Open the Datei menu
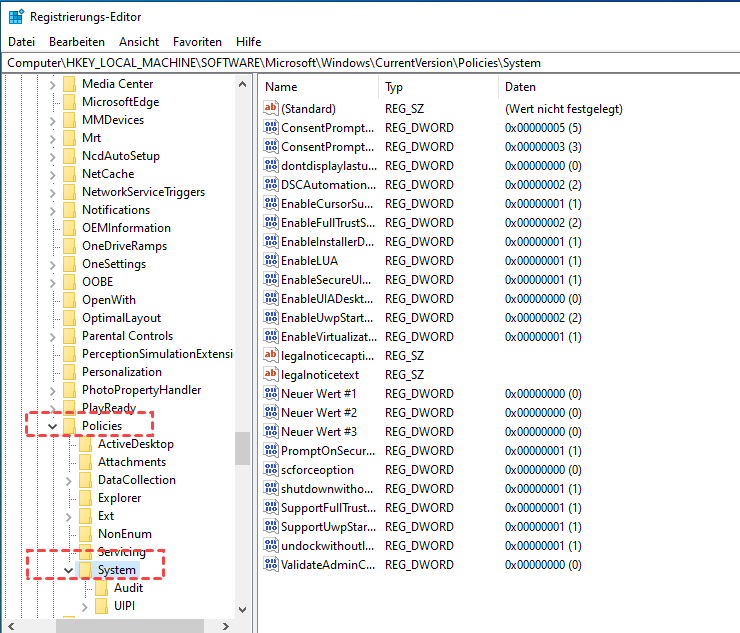Viewport: 740px width, 633px height. 22,42
